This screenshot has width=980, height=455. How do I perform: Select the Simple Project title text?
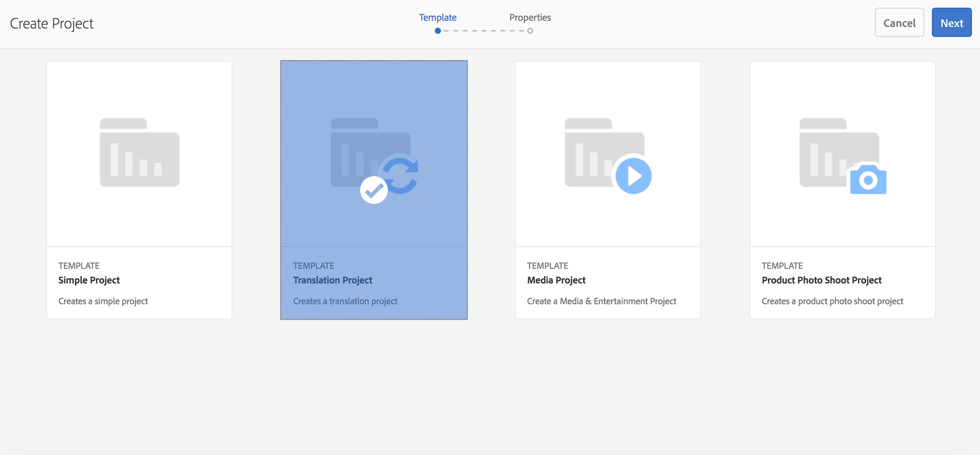[89, 280]
